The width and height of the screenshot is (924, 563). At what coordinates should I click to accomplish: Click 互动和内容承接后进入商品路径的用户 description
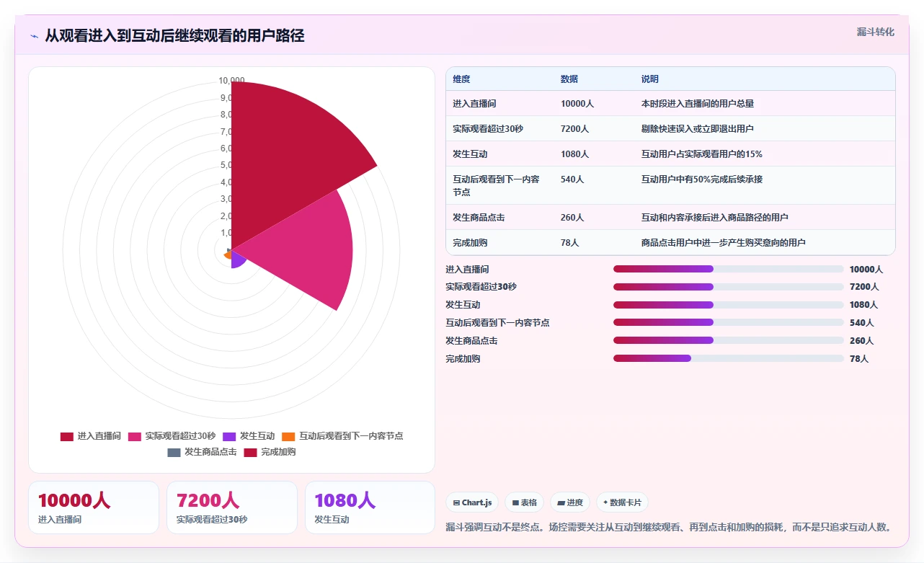[x=715, y=218]
